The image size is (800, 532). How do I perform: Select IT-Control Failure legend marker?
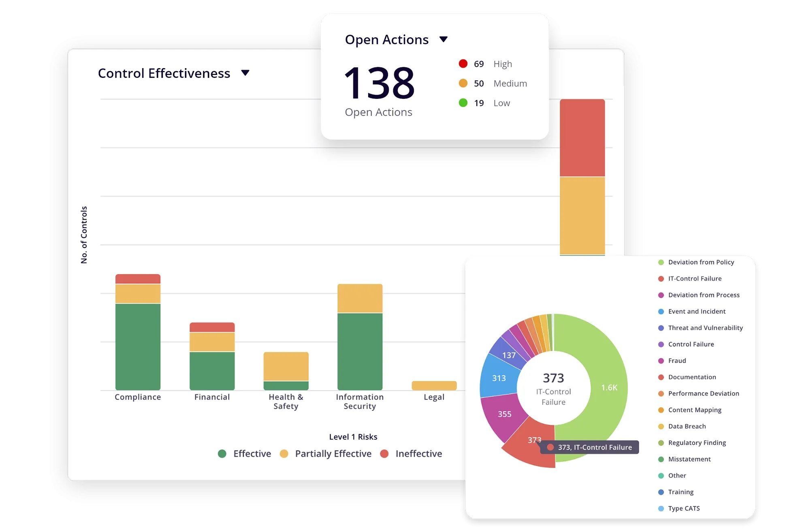(x=661, y=279)
